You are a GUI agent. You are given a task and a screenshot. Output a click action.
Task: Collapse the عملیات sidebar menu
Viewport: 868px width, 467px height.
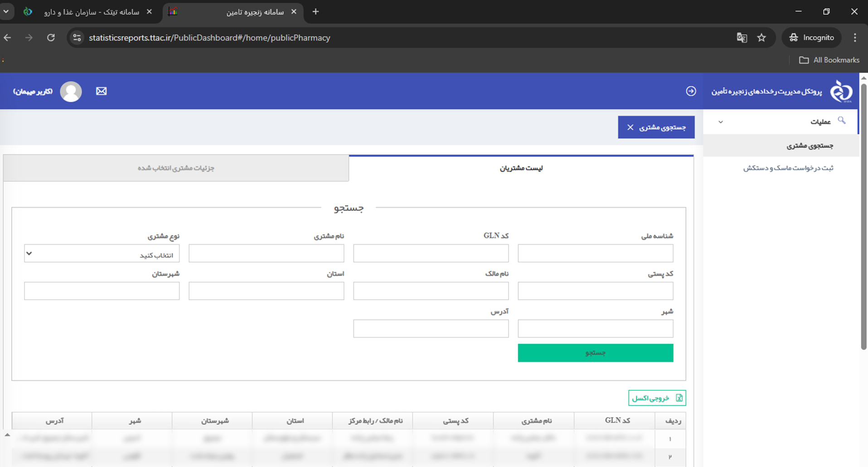721,122
